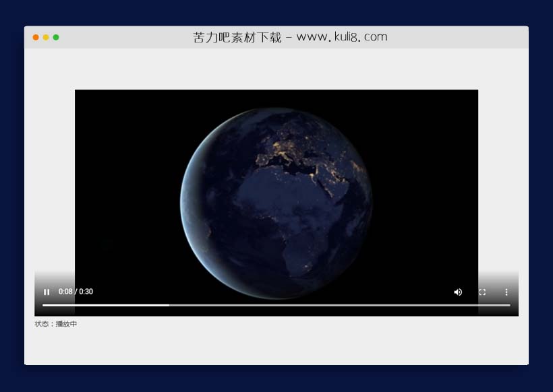Click the fullscreen expand icon
Screen dimensions: 553x392
[x=482, y=292]
